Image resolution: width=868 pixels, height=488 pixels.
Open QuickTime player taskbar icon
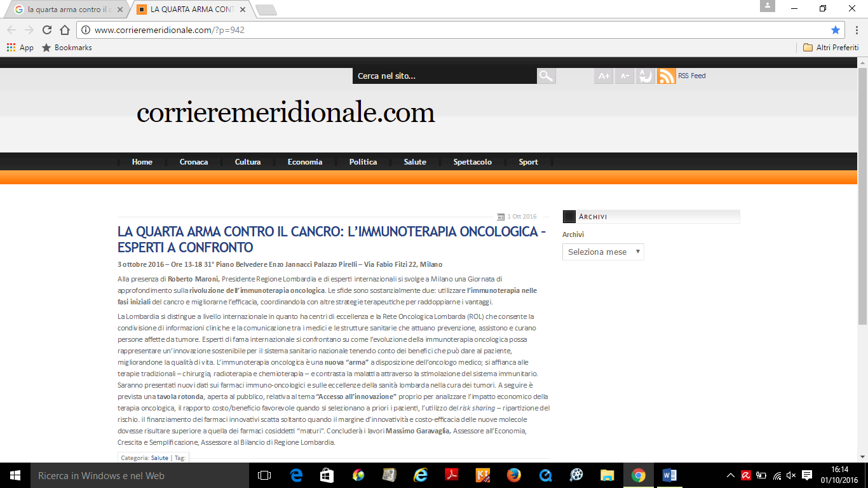[545, 475]
